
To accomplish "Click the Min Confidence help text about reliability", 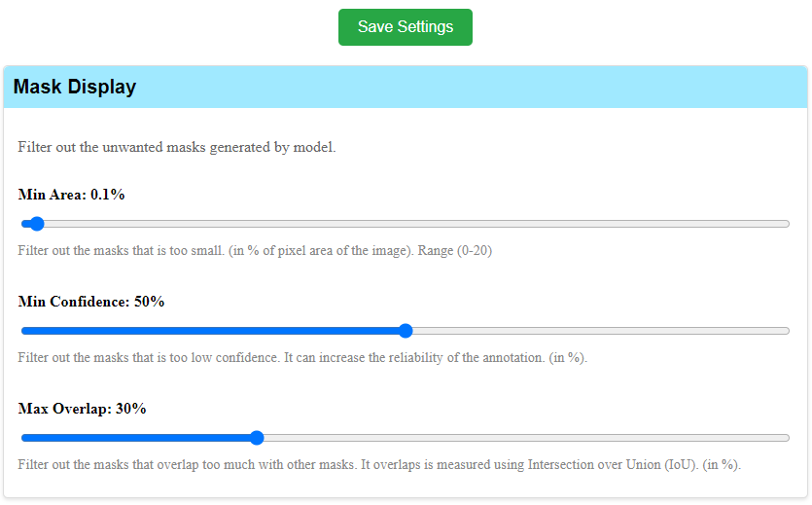I will 302,358.
